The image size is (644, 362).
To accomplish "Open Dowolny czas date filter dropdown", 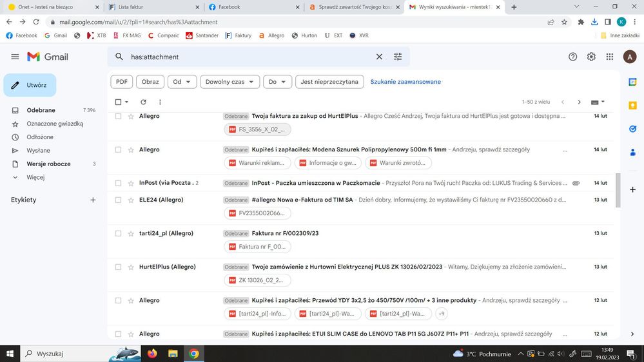I will [229, 82].
